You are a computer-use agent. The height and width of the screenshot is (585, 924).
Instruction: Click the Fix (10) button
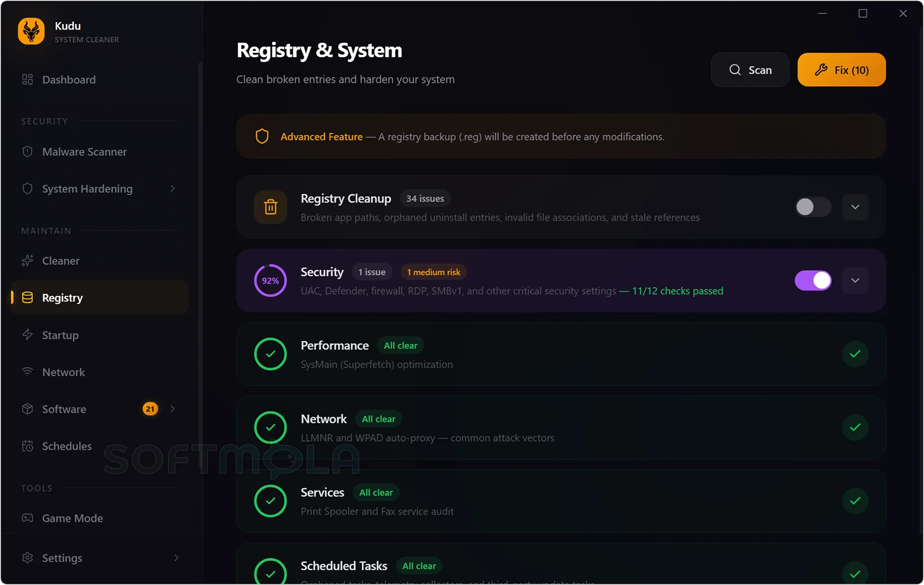841,70
